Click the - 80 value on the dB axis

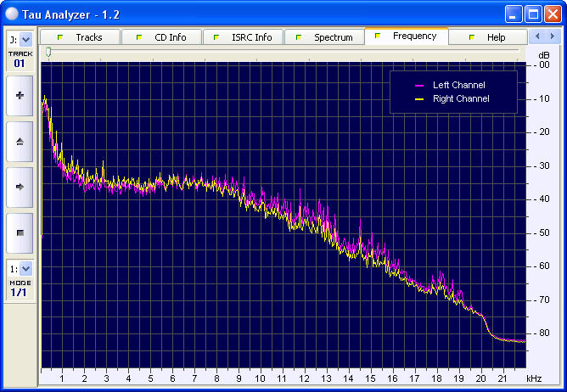click(542, 333)
